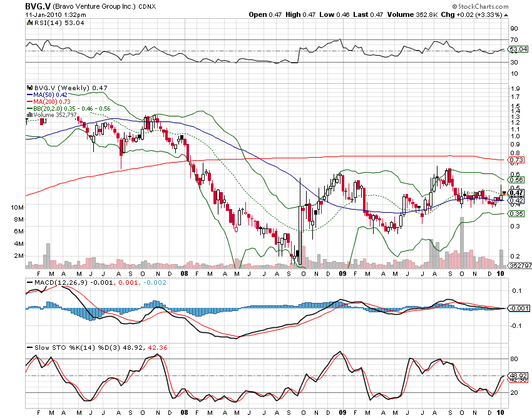Click the 0.73 red MA(200) price tag
Viewport: 532px width, 418px height.
click(x=516, y=160)
